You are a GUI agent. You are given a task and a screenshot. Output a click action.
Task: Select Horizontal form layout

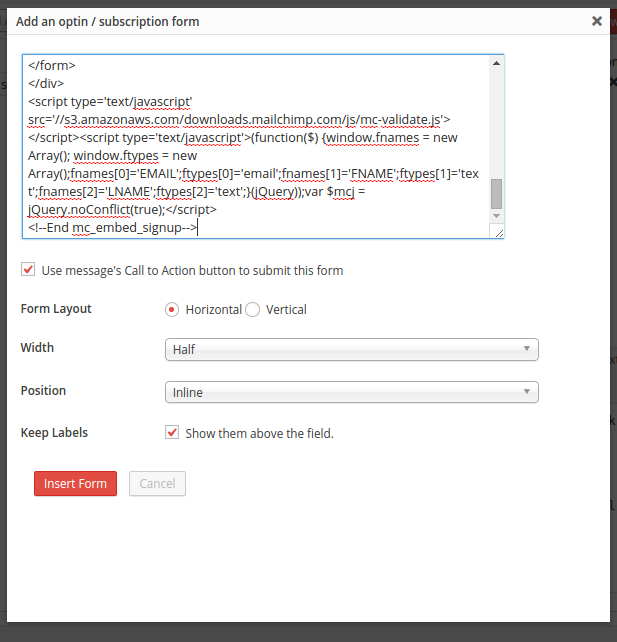(172, 310)
